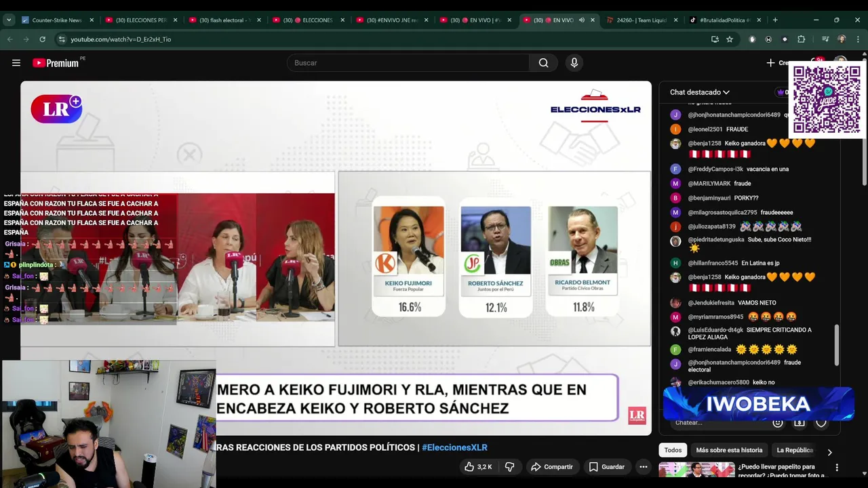Open the hand-shaped extension icon
868x488 pixels.
point(752,39)
